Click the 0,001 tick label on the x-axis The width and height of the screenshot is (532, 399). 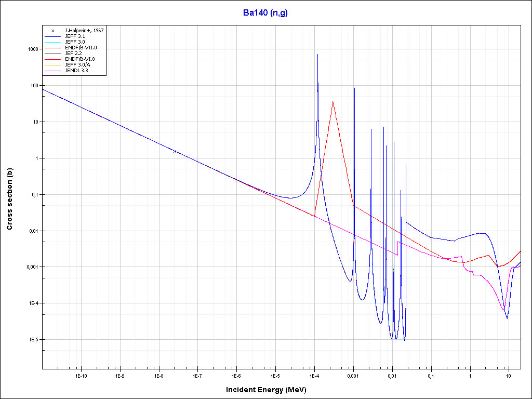(353, 375)
